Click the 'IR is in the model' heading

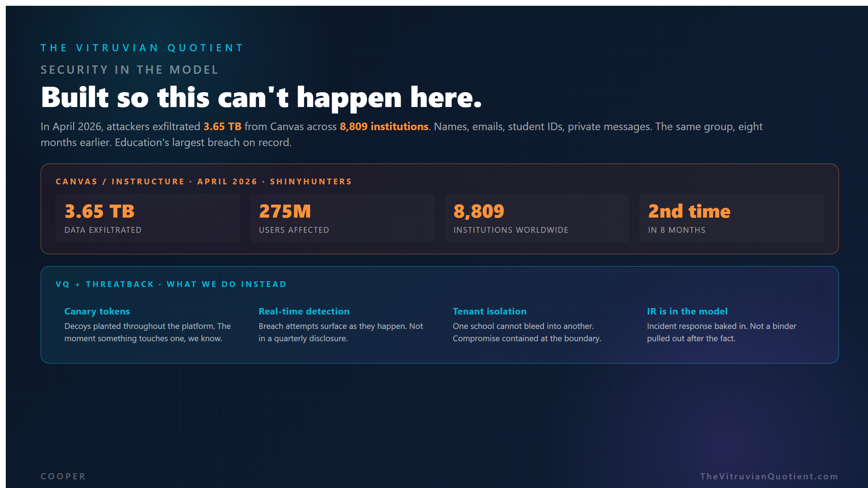687,311
